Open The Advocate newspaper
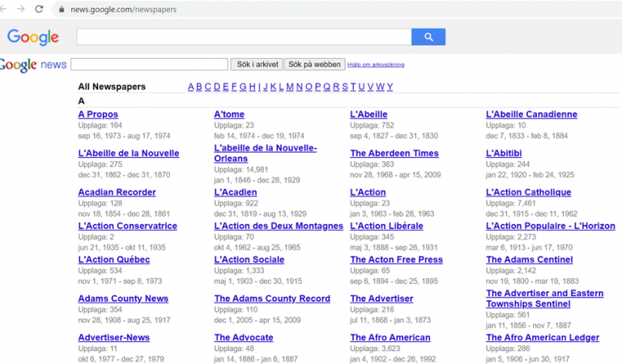This screenshot has height=364, width=622. 244,337
